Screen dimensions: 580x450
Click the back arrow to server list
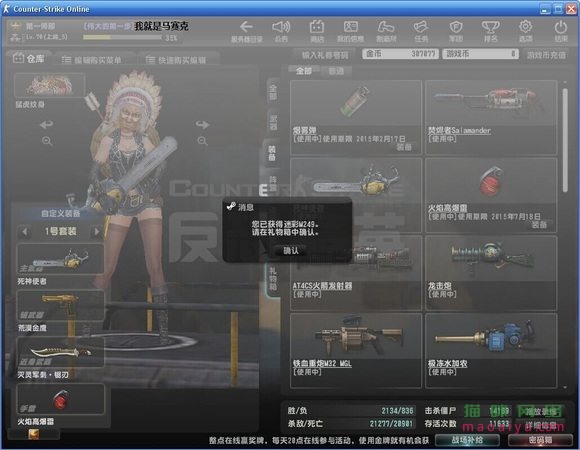[246, 31]
